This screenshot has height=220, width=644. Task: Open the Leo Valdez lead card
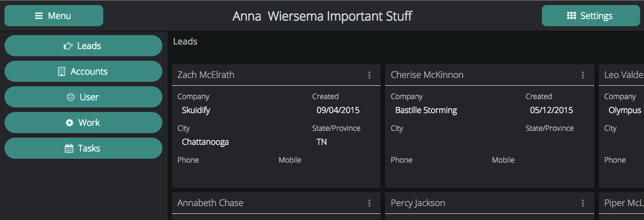(x=622, y=125)
